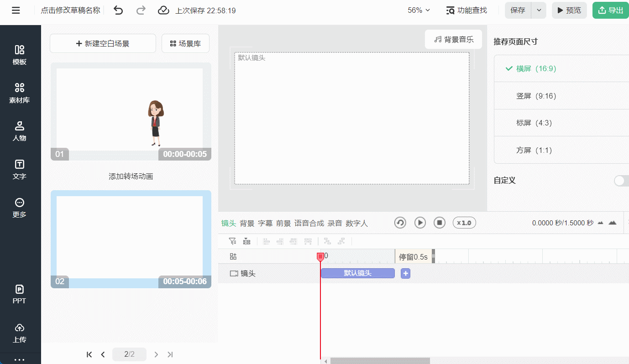Open 功能查找 feature search
This screenshot has height=364, width=629.
tap(467, 10)
